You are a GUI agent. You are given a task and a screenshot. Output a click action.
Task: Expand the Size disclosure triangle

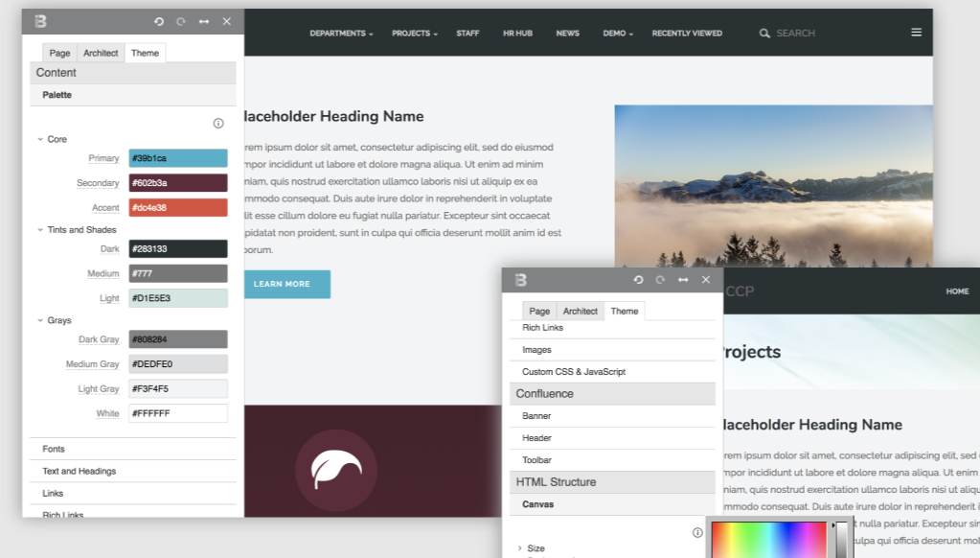(x=522, y=547)
